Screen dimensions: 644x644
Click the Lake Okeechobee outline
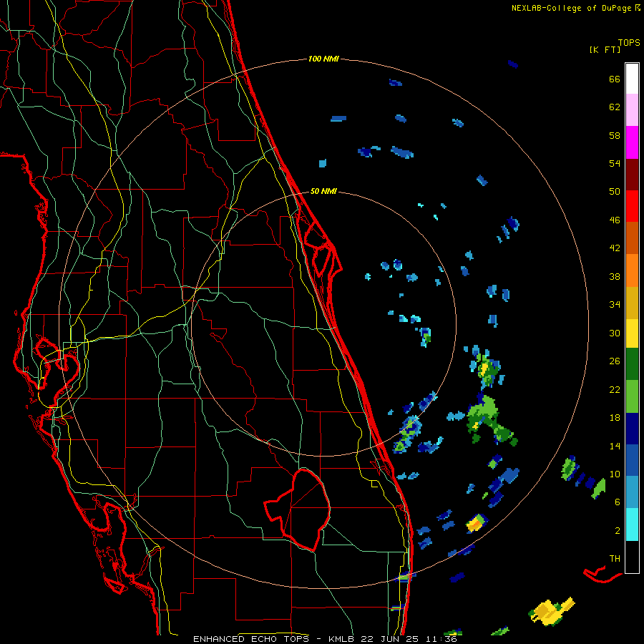298,509
